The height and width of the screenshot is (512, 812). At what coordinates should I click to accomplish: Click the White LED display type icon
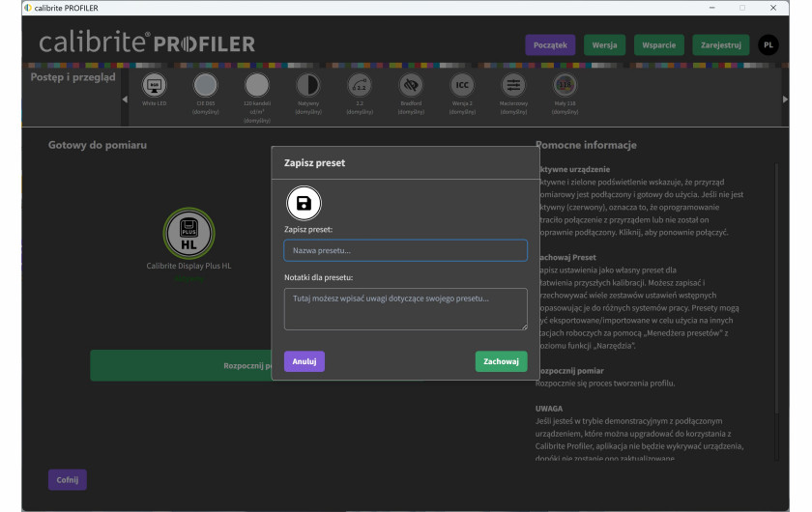click(x=154, y=85)
